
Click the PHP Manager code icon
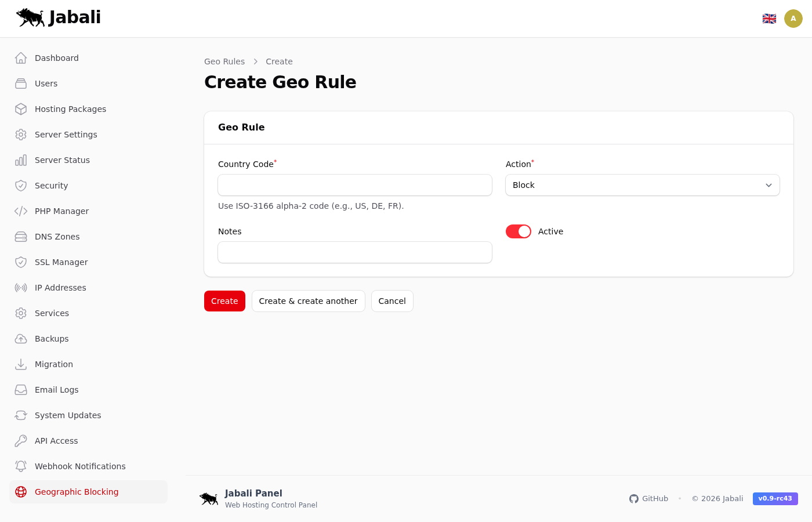(x=21, y=211)
